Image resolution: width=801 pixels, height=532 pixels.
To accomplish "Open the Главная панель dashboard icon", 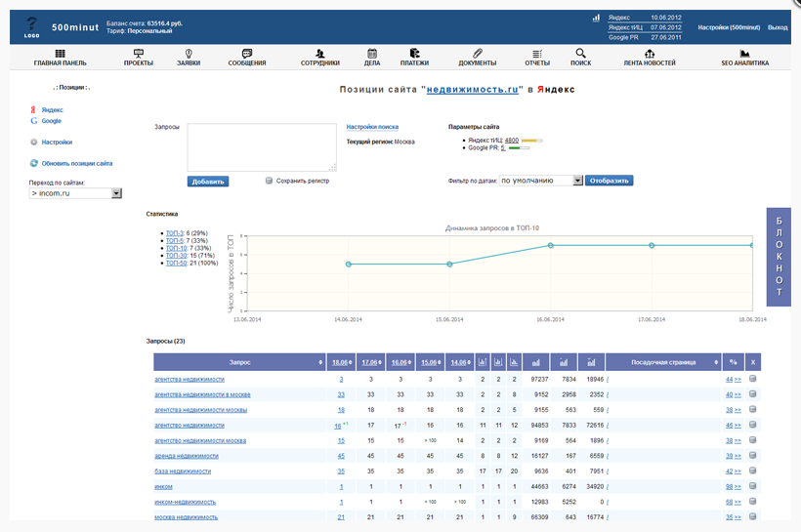I will point(61,54).
